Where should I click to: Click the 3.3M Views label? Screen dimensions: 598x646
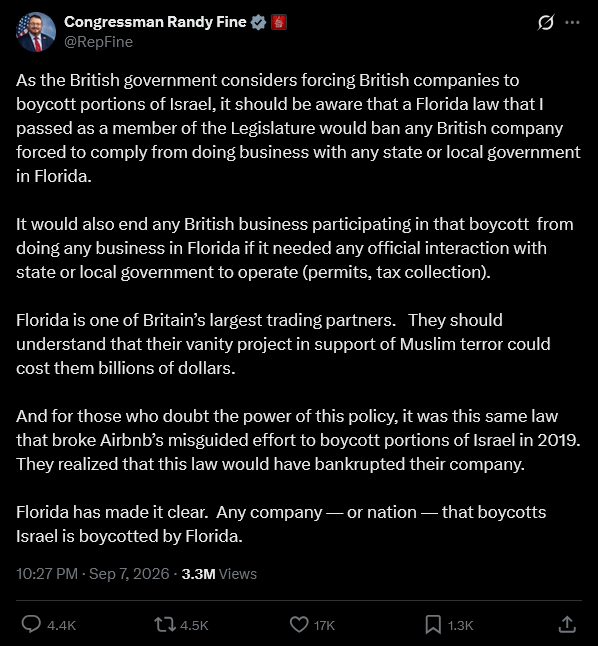(219, 573)
